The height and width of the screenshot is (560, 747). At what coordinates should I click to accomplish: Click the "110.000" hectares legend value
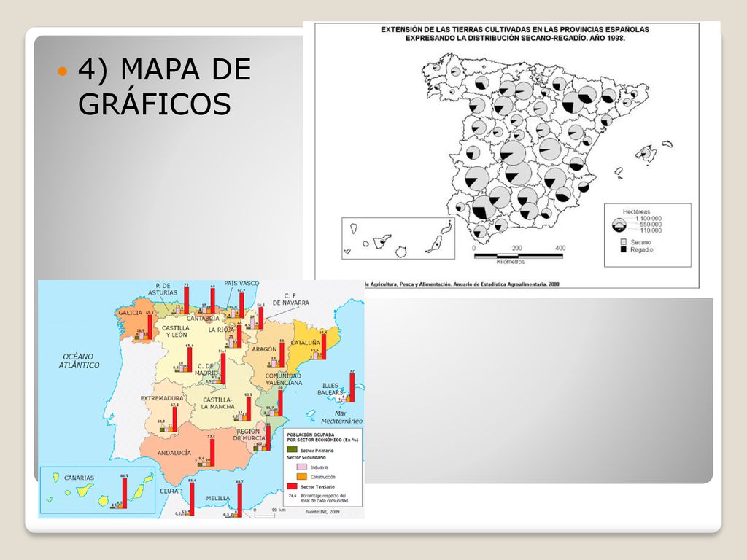[x=650, y=230]
